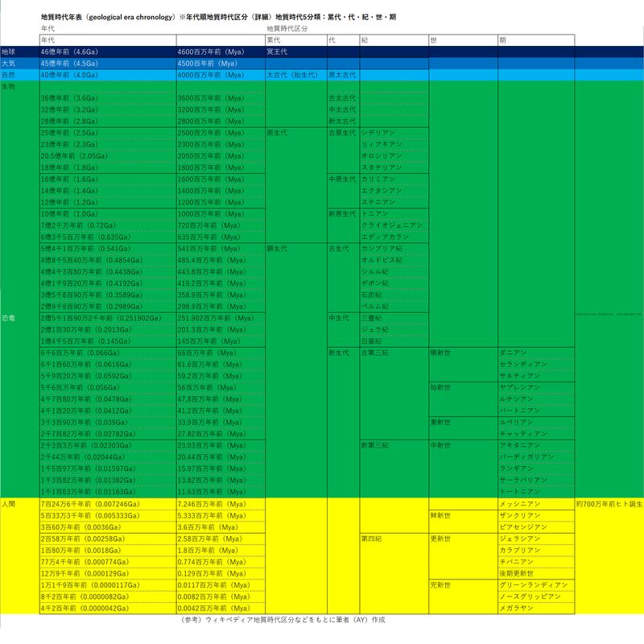
Task: Click the '原太古代' era cell
Action: (x=343, y=75)
